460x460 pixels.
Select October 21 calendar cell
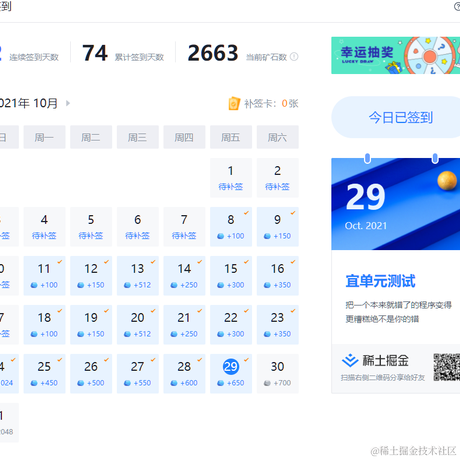pyautogui.click(x=184, y=325)
